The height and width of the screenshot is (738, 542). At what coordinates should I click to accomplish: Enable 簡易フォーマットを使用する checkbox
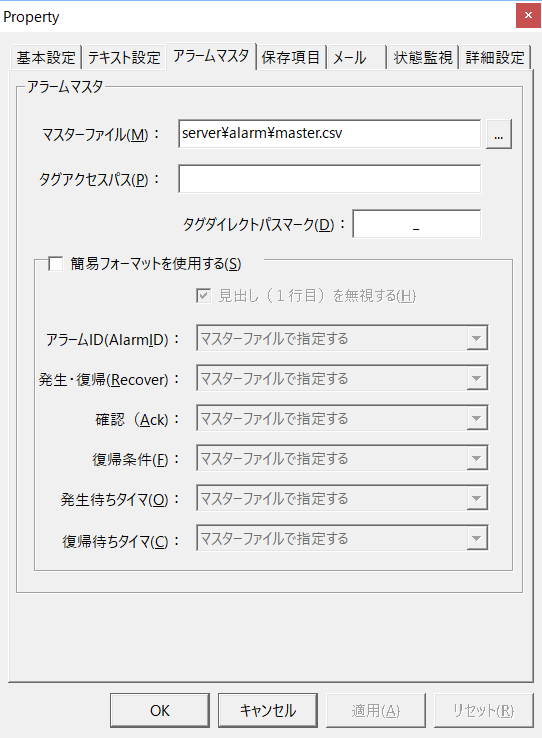[x=56, y=263]
